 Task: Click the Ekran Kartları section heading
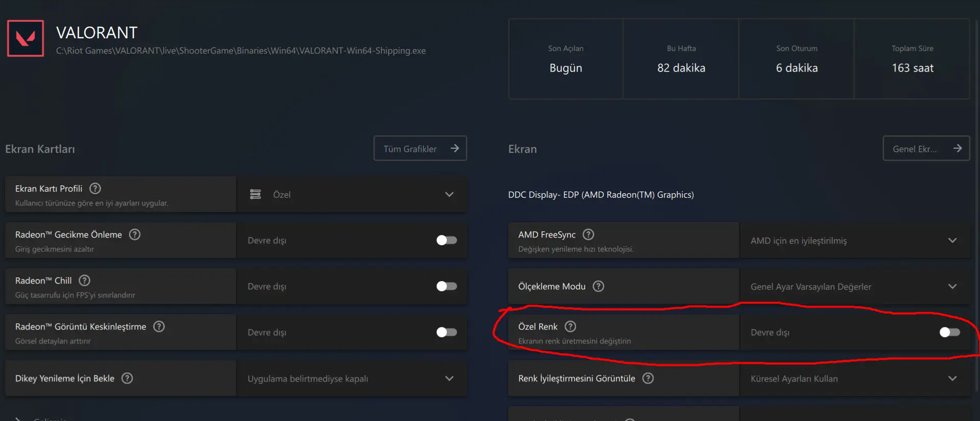click(x=40, y=149)
